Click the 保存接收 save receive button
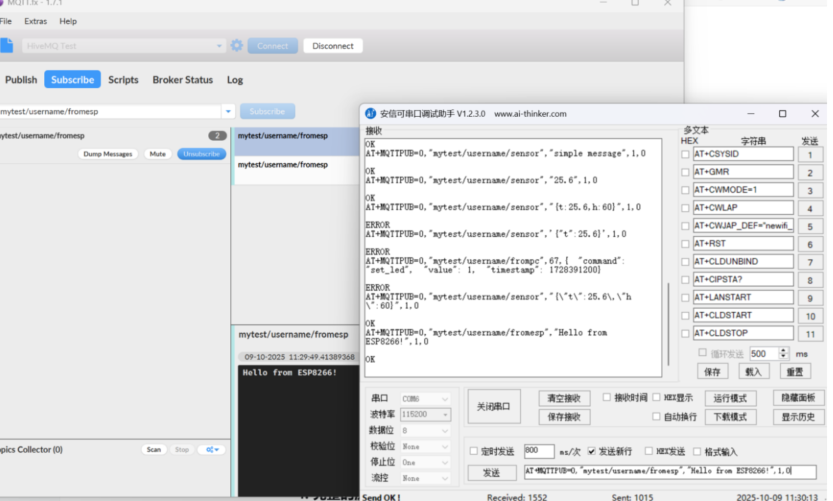Viewport: 833px width, 501px height. point(564,417)
